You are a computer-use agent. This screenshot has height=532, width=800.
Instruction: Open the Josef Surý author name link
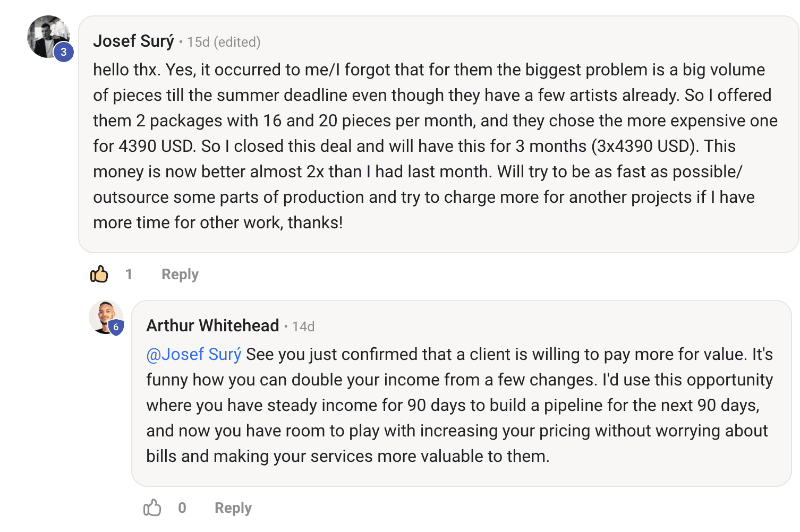(133, 41)
